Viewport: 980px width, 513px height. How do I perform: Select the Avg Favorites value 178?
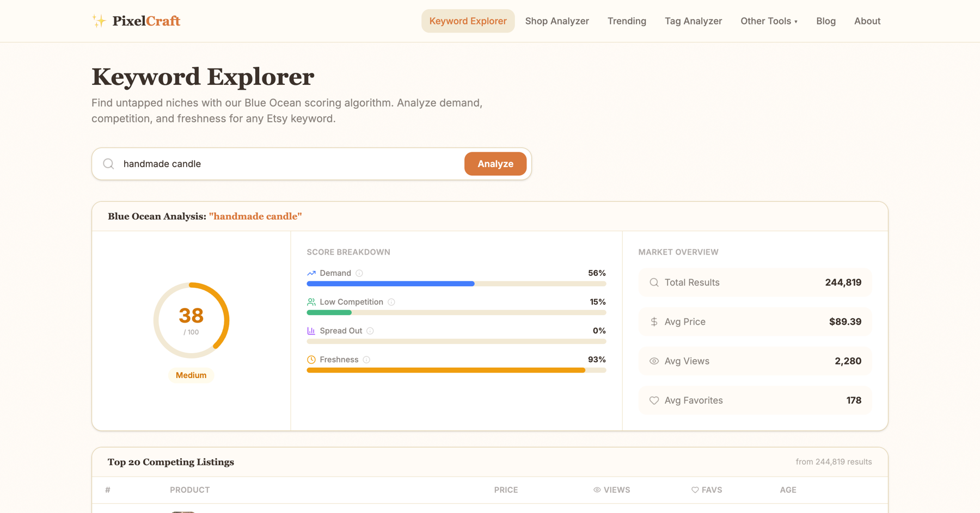[854, 400]
